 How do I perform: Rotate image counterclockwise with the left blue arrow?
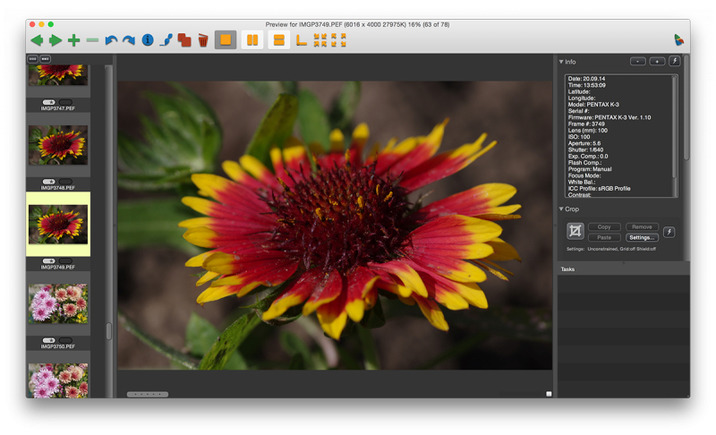tap(111, 41)
